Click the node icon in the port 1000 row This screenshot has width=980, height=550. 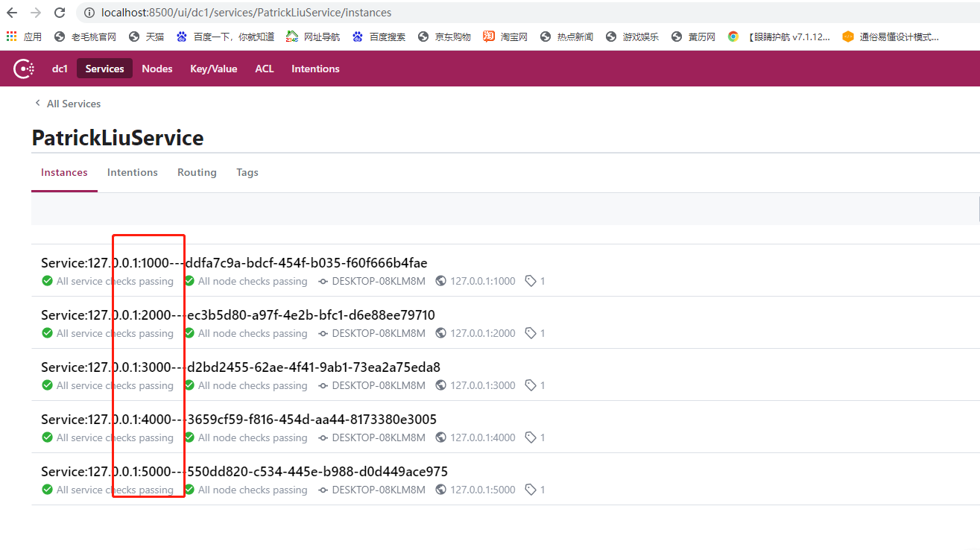pyautogui.click(x=323, y=281)
